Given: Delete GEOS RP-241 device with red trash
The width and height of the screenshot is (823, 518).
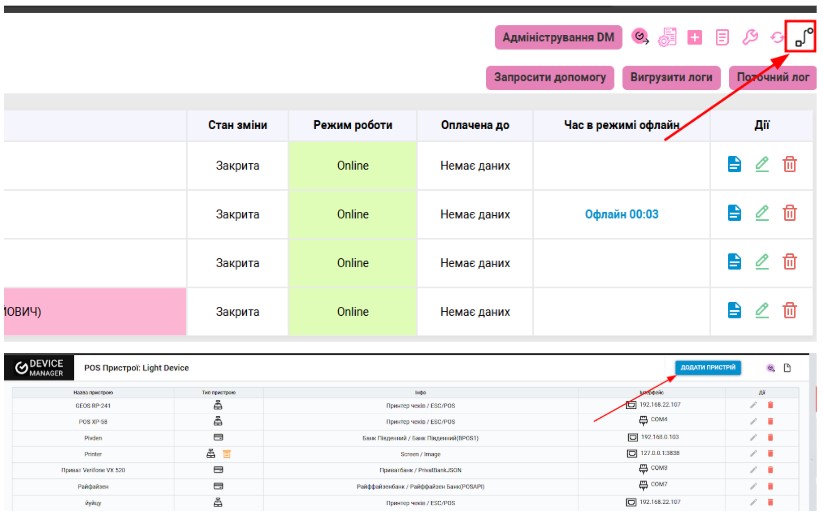Looking at the screenshot, I should pyautogui.click(x=770, y=405).
